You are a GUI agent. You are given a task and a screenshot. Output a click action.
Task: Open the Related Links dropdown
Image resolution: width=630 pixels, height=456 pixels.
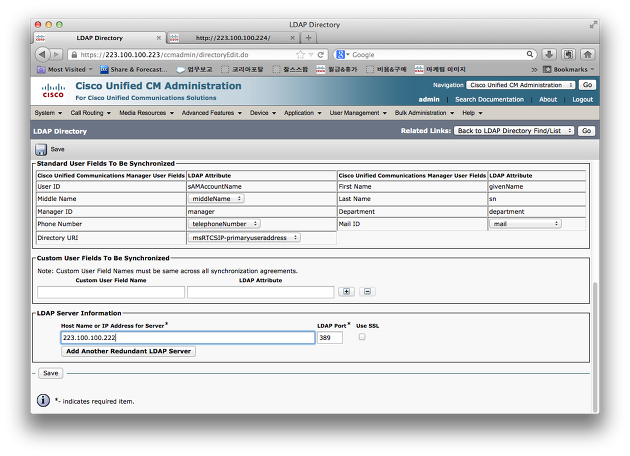[x=514, y=131]
